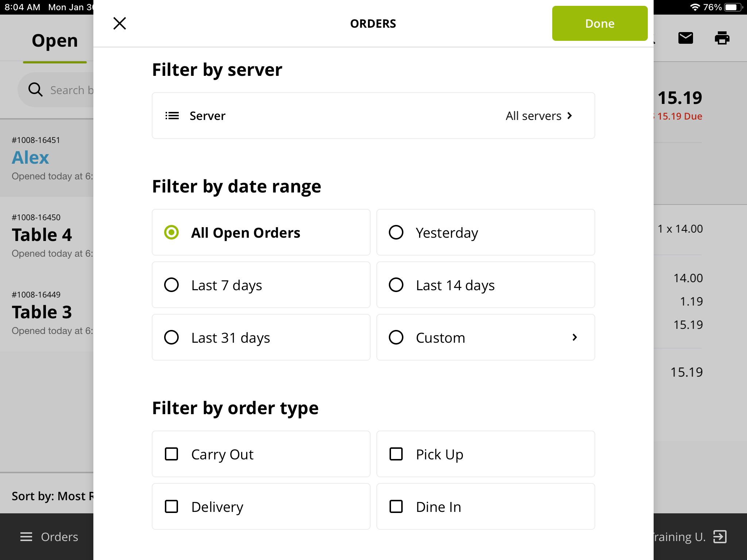The image size is (747, 560).
Task: Click the Wi-Fi status icon
Action: 695,6
